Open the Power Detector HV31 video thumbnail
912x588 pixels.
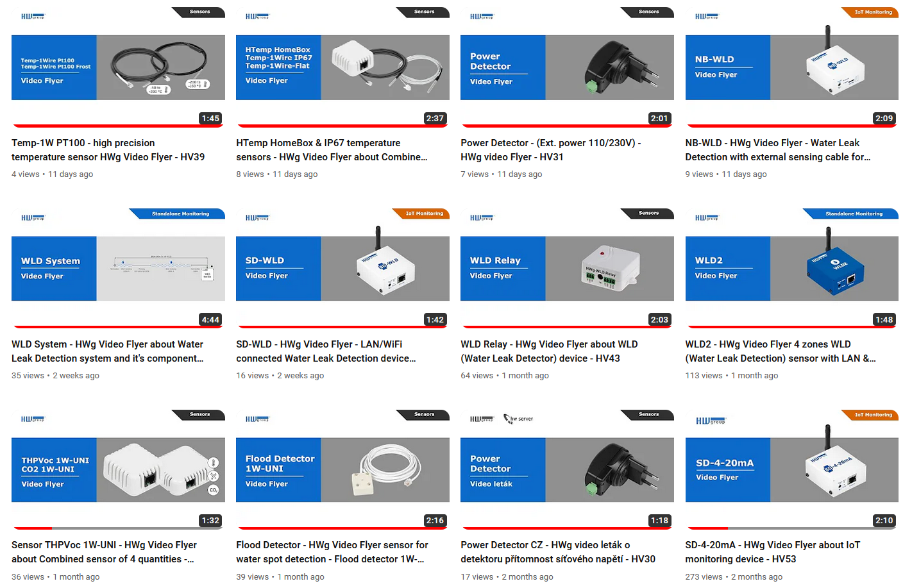click(x=567, y=67)
